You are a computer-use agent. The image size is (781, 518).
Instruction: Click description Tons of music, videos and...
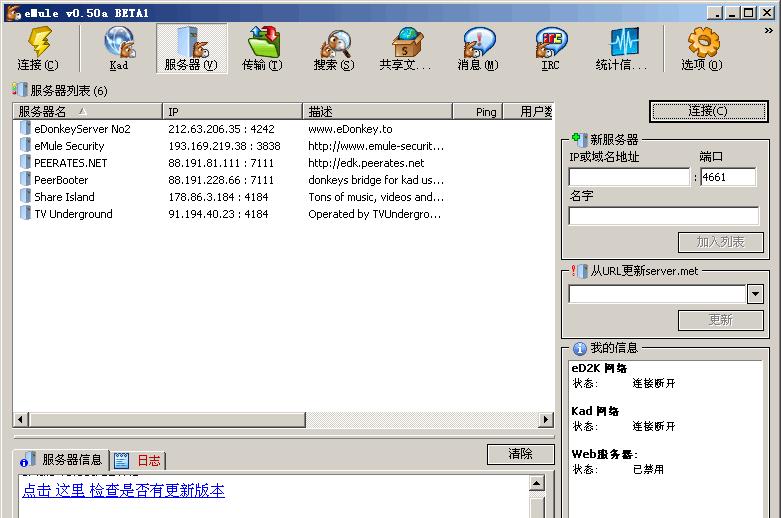click(376, 197)
